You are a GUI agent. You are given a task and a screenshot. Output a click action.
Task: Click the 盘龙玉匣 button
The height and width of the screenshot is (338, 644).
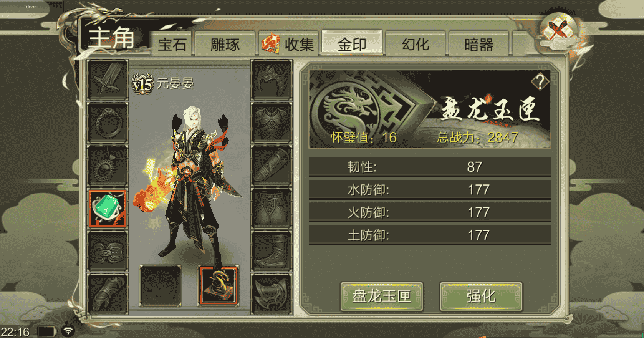pyautogui.click(x=382, y=296)
